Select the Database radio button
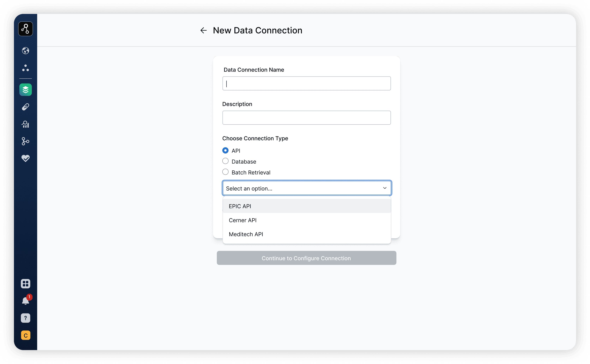Screen dimensions: 590x364 click(x=226, y=161)
